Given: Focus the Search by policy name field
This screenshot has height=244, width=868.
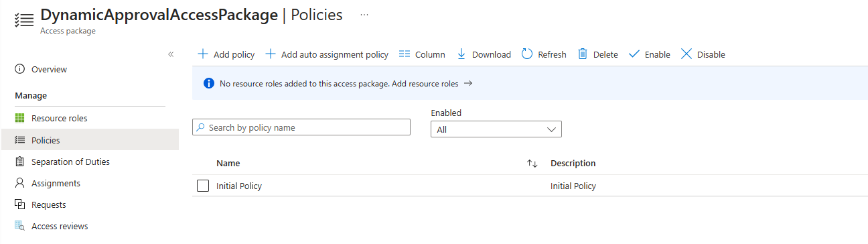Looking at the screenshot, I should 301,127.
